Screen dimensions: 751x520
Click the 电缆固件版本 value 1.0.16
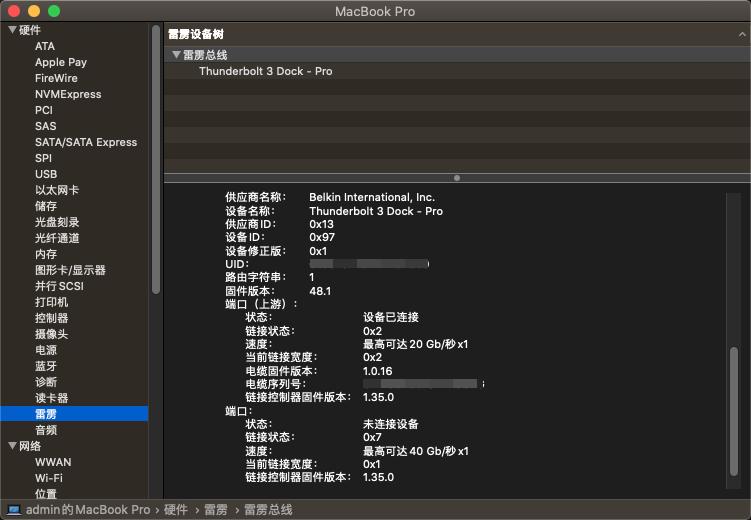(377, 371)
